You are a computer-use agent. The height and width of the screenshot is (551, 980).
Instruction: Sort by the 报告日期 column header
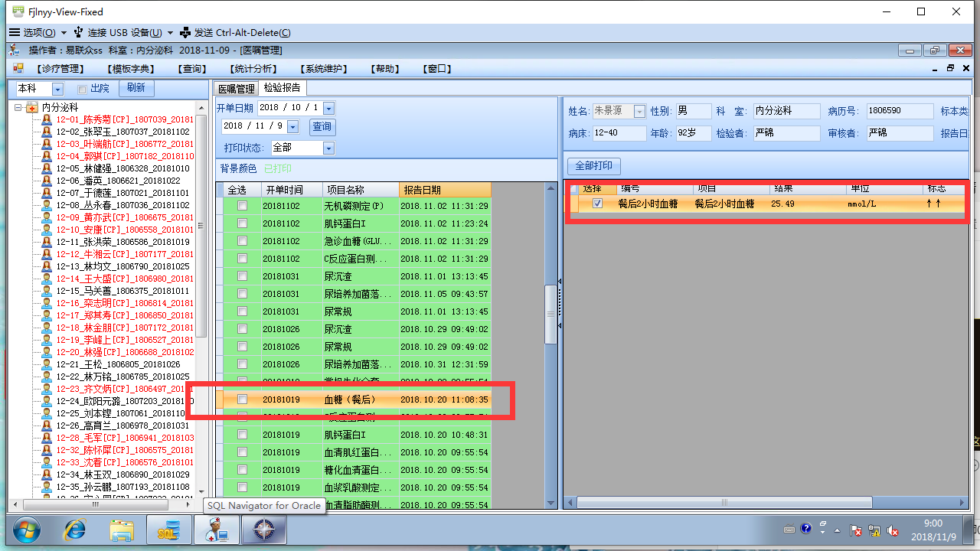click(445, 190)
